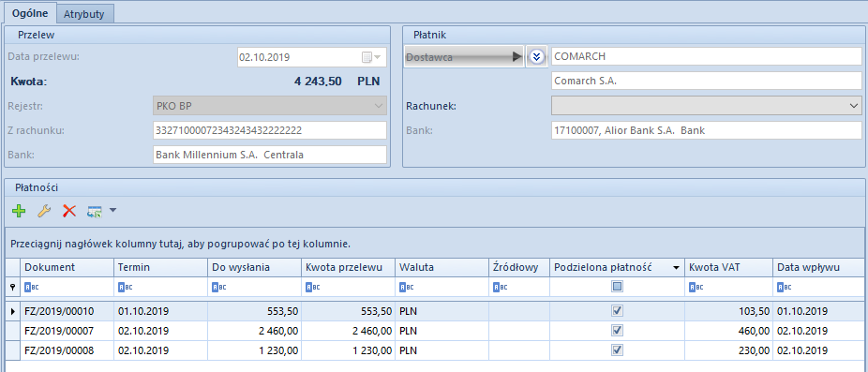Click the Alior Bank S.A. bank field
Image resolution: width=868 pixels, height=372 pixels.
(x=707, y=130)
